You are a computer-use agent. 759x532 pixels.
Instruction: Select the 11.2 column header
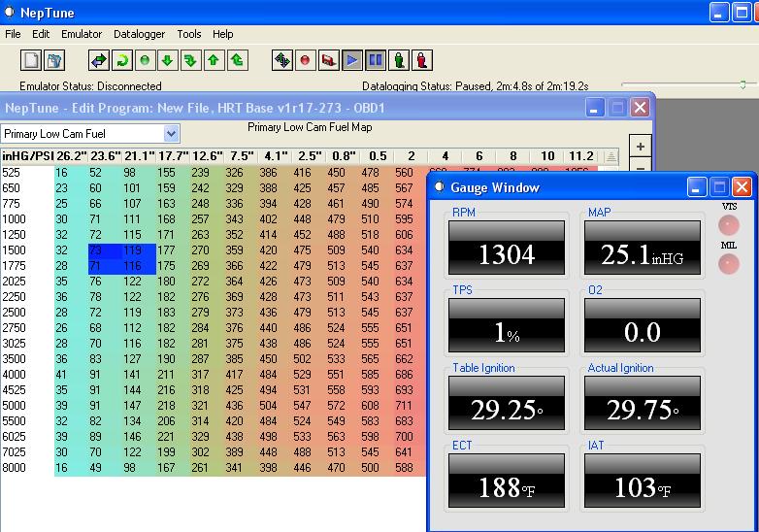tap(580, 156)
